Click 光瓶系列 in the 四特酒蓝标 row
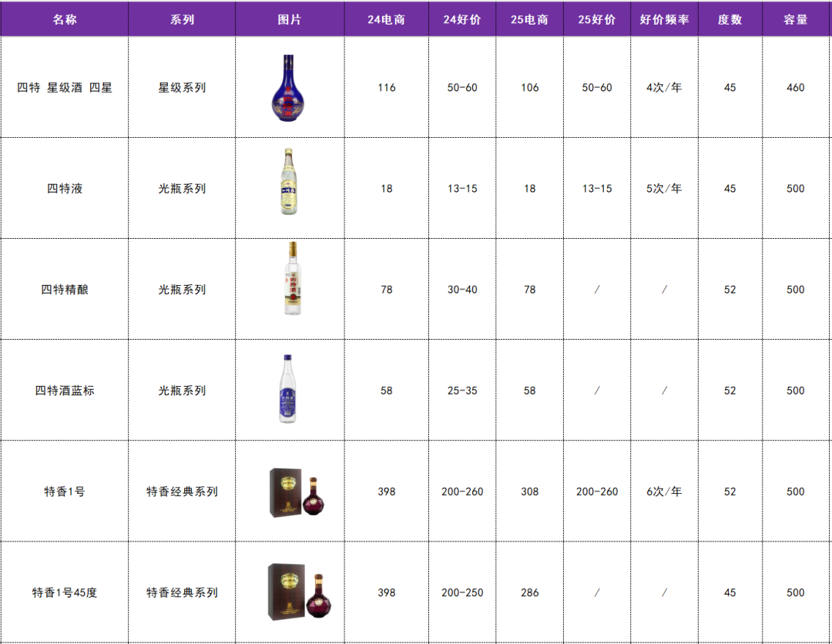 coord(182,391)
